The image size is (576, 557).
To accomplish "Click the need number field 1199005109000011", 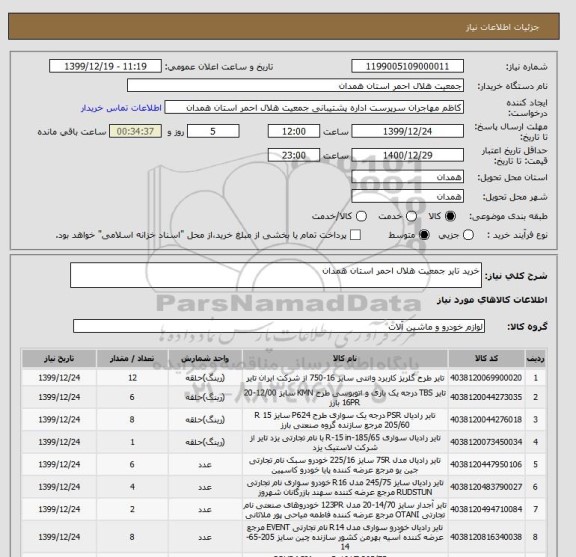I will [407, 67].
